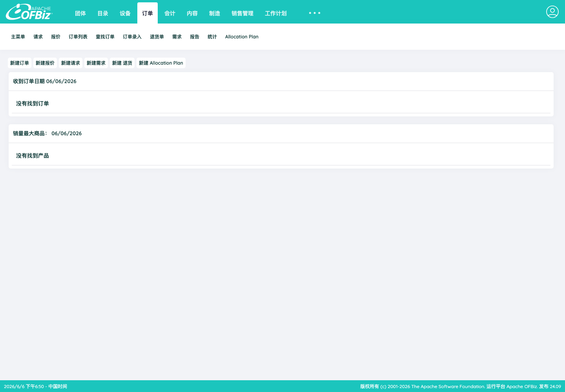Click the 新建报价 button
Image resolution: width=565 pixels, height=392 pixels.
45,63
